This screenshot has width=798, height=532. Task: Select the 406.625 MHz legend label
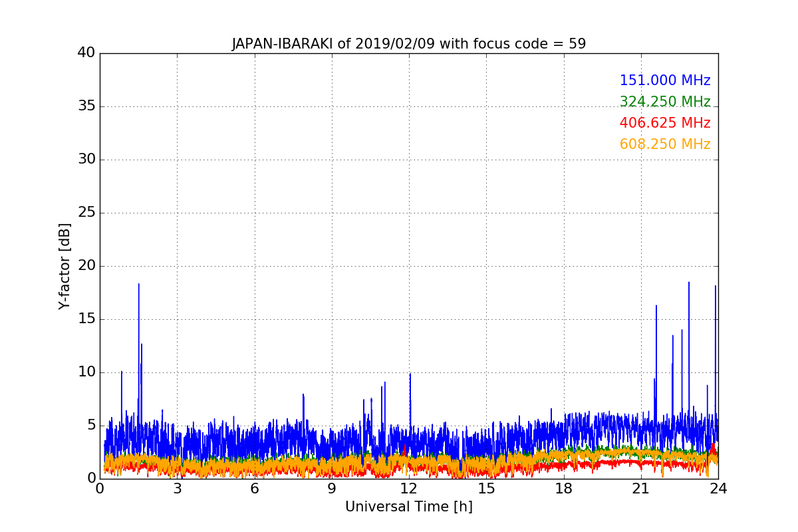click(665, 123)
